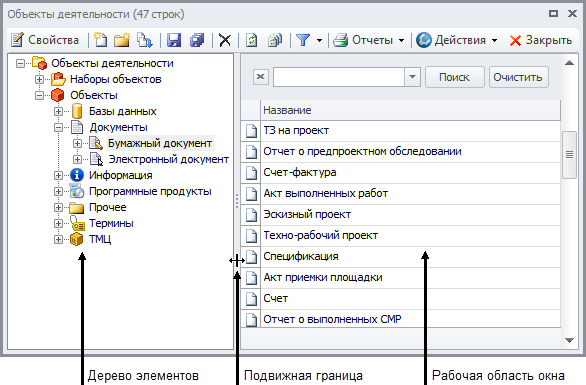Screen dimensions: 586x385
Task: Click the red cube Объекты icon
Action: [x=58, y=95]
